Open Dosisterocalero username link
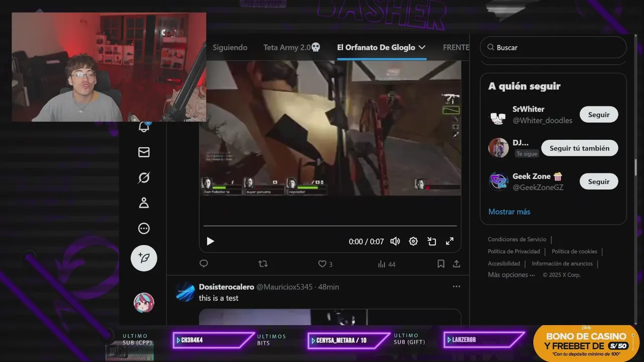 point(226,287)
